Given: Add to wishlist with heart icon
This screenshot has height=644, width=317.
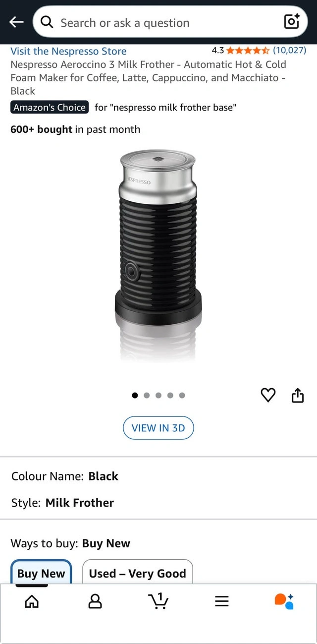Looking at the screenshot, I should click(268, 395).
